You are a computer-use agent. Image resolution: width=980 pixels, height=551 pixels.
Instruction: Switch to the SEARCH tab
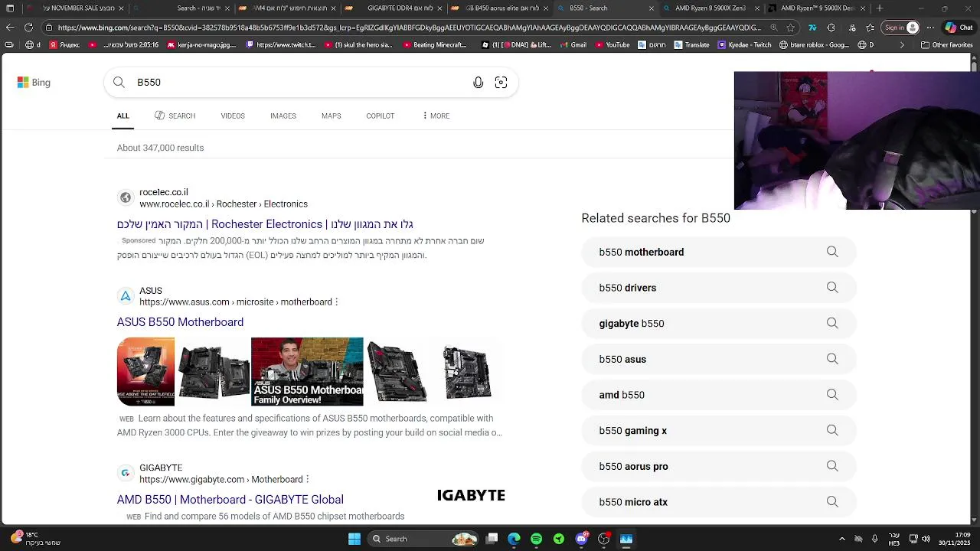click(x=175, y=116)
